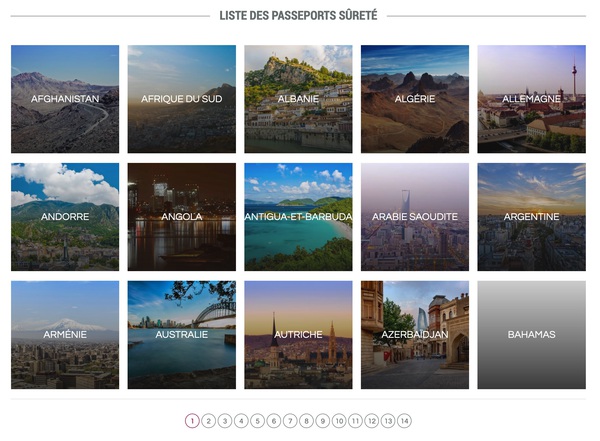This screenshot has height=441, width=600.
Task: Open the Angola night skyline tile
Action: pos(182,217)
